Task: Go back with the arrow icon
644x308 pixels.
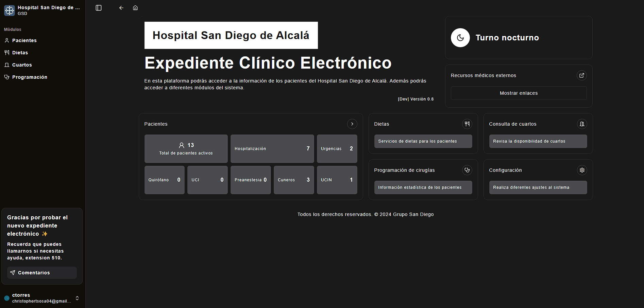Action: tap(121, 8)
